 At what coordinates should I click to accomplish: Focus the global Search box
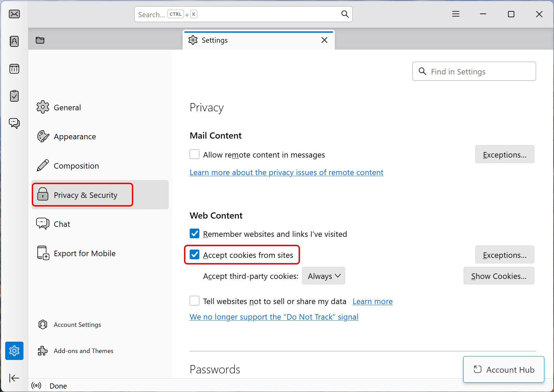(x=243, y=14)
